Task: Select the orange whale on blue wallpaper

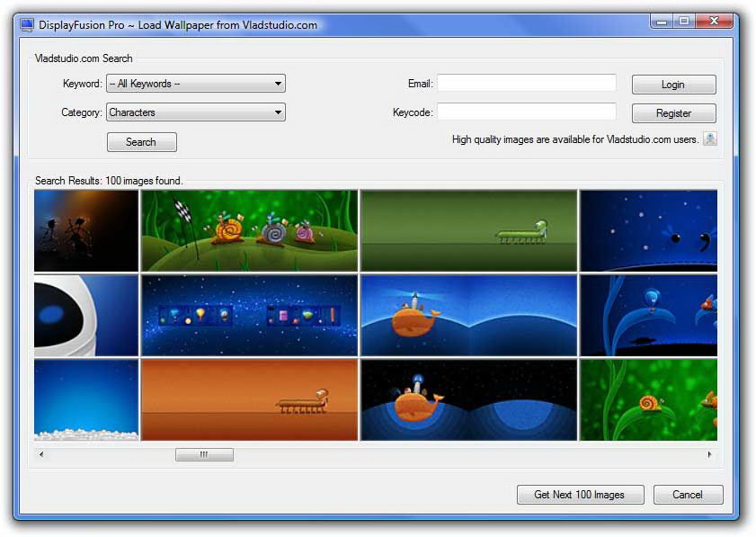Action: [x=468, y=315]
